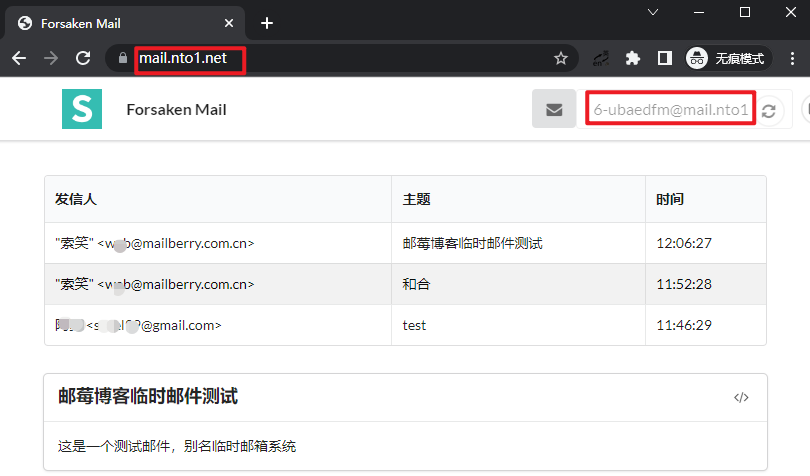Click the browser back arrow
Viewport: 810px width, 476px height.
tap(19, 58)
